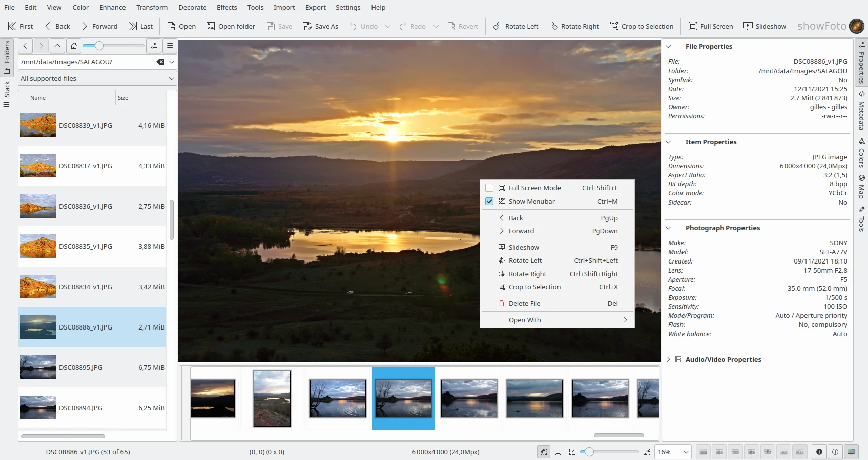Open the 16% zoom level dropdown
The height and width of the screenshot is (460, 868).
pos(673,452)
